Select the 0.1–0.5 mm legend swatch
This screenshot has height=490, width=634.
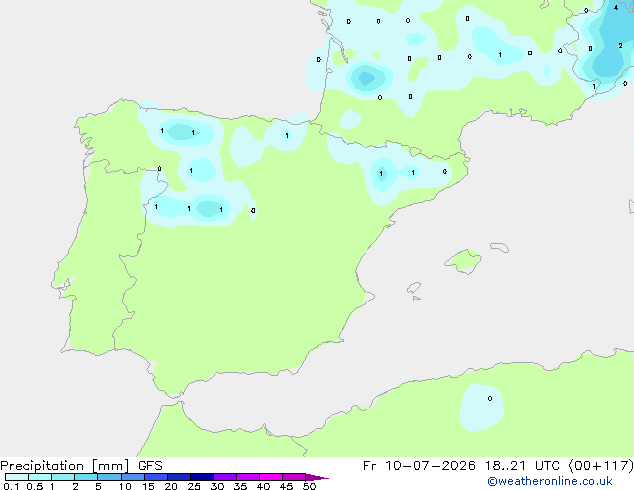point(17,477)
